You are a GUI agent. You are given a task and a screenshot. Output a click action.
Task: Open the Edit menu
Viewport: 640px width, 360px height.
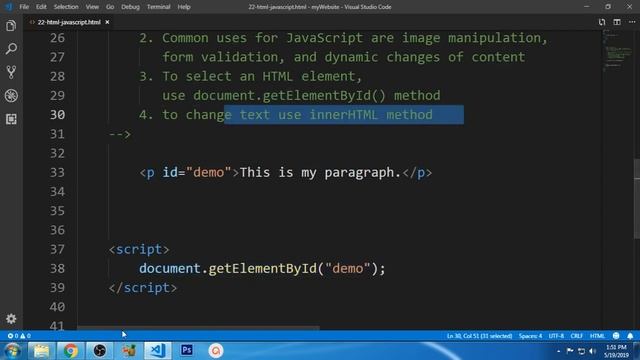[x=41, y=7]
